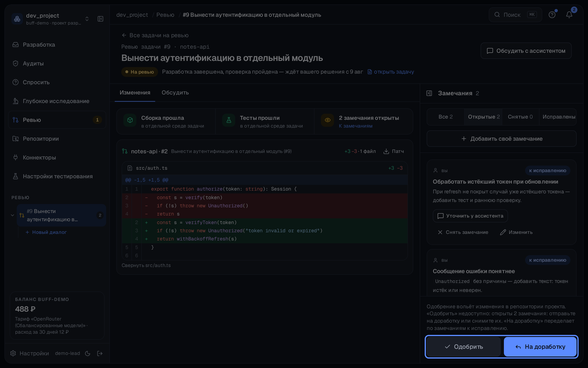Viewport: 588px width, 368px height.
Task: Go back to Все задачи на ревью
Action: coord(155,35)
